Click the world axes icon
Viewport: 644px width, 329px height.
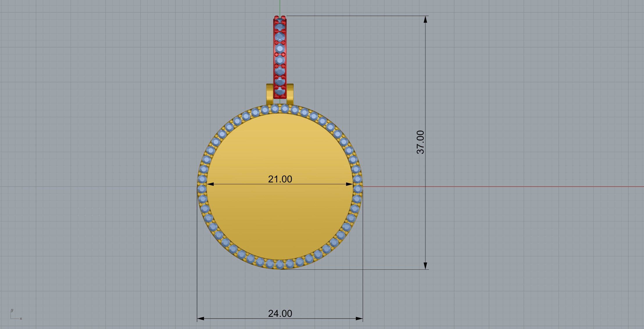[x=16, y=314]
